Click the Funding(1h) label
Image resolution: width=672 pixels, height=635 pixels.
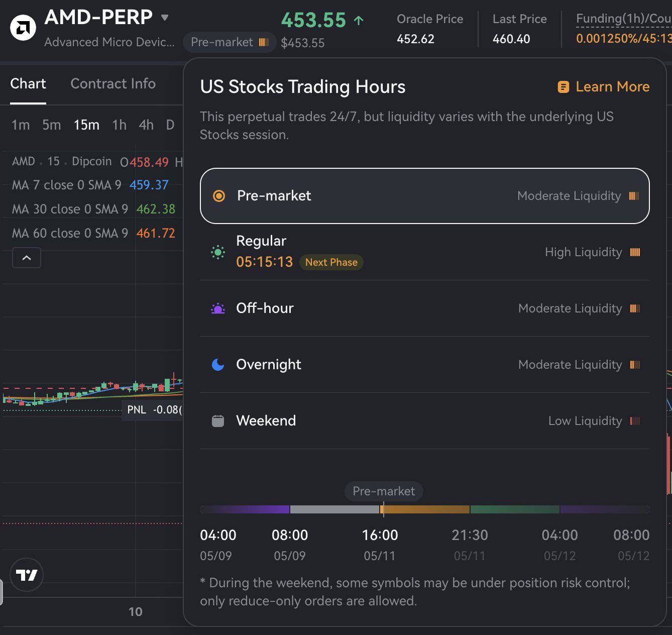(x=624, y=19)
